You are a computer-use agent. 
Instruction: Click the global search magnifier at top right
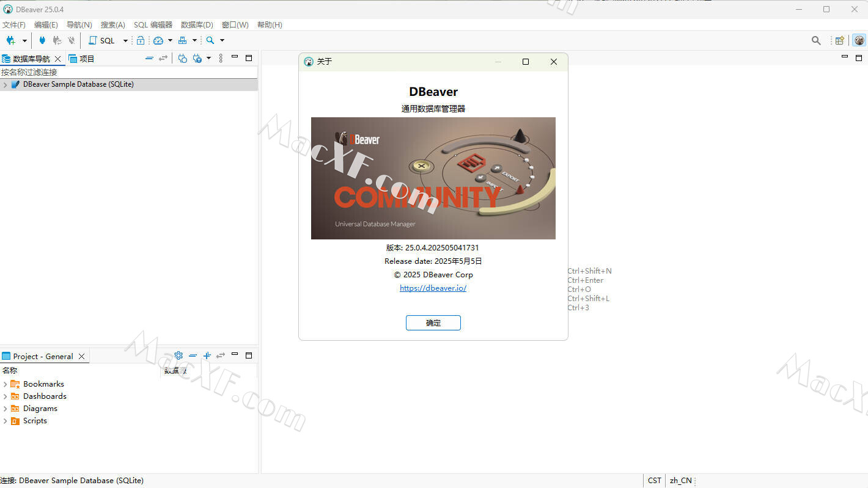coord(816,40)
